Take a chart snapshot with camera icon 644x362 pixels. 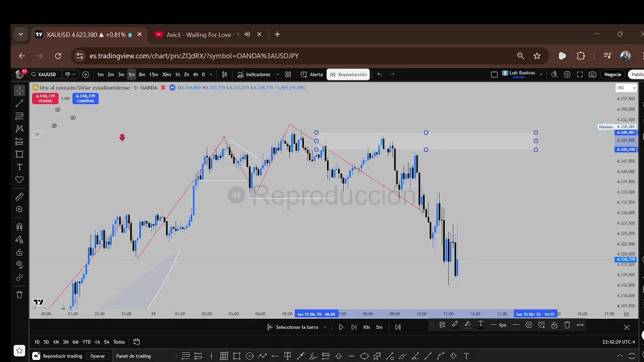[x=593, y=74]
